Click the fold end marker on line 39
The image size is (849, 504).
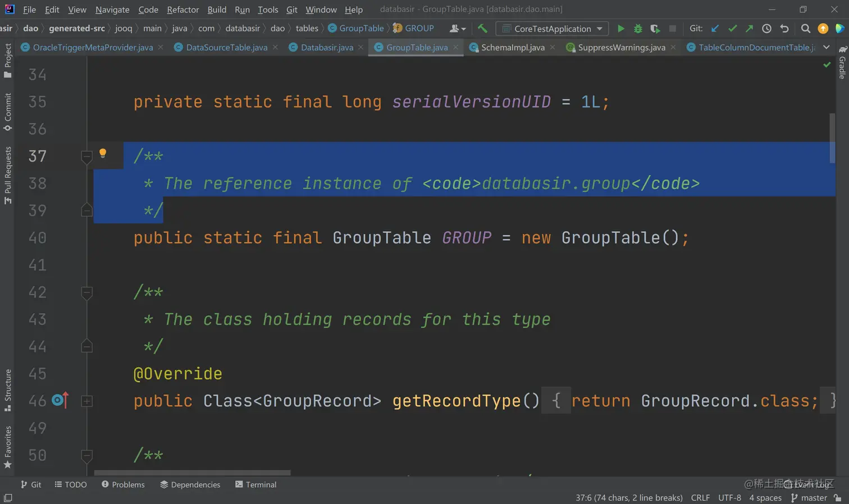(86, 210)
